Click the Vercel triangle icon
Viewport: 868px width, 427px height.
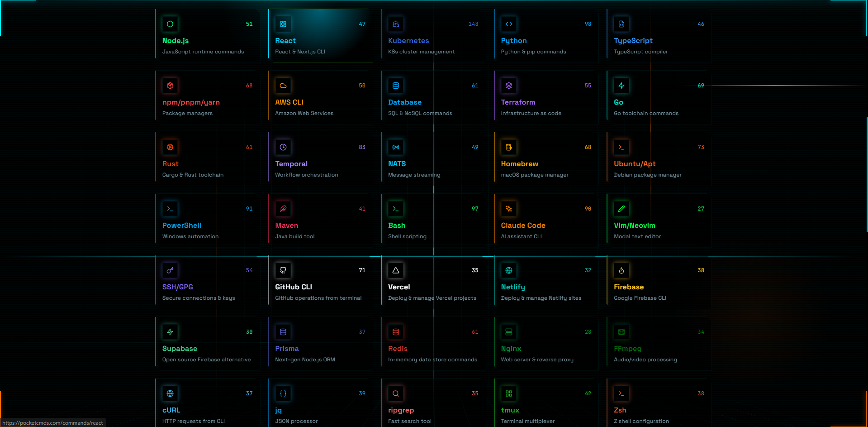pyautogui.click(x=396, y=270)
